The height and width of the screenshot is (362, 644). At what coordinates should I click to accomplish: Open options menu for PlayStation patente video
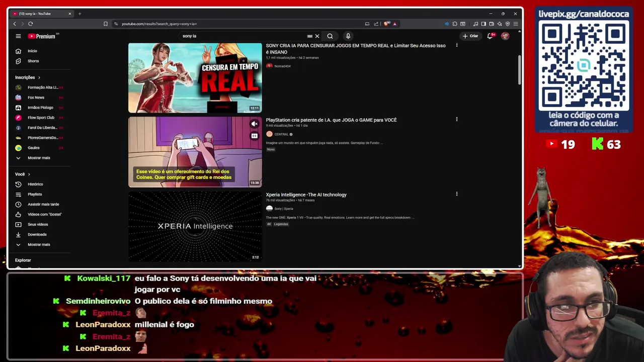click(x=457, y=120)
